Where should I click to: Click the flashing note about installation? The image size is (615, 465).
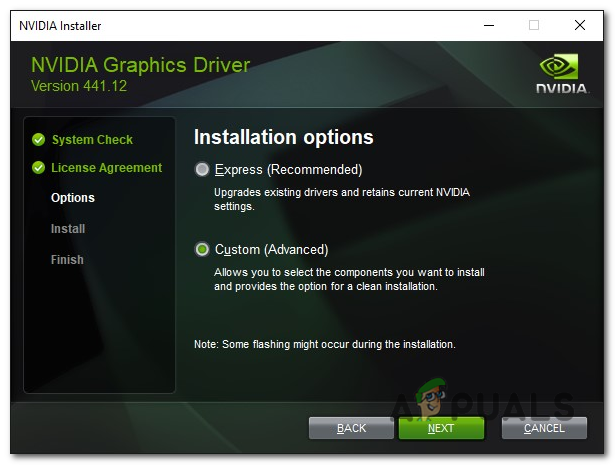(325, 344)
